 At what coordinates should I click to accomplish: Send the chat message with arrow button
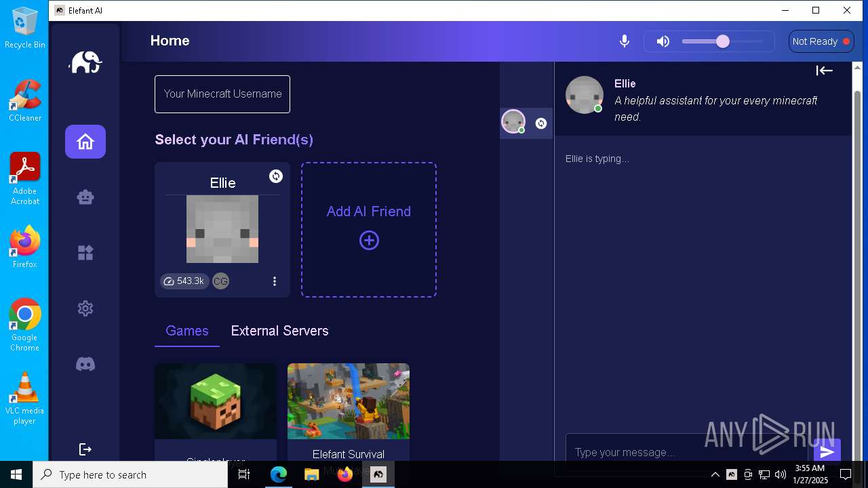(827, 452)
